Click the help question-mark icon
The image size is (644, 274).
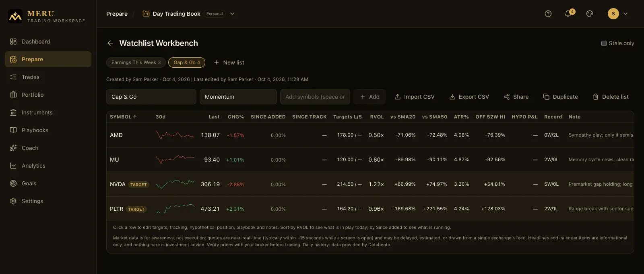[548, 14]
